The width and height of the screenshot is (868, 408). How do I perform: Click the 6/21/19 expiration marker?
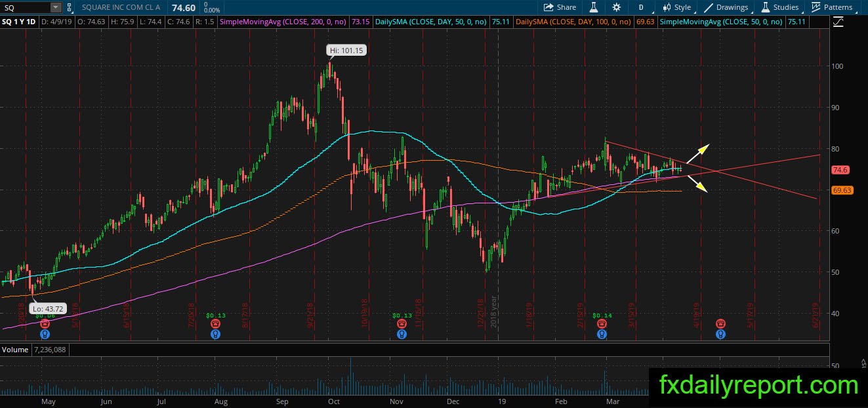point(815,314)
